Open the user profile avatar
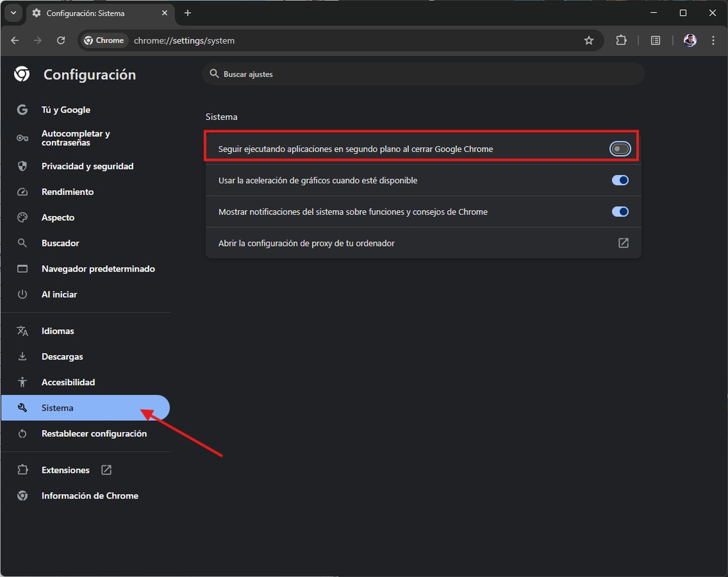This screenshot has height=577, width=728. [x=690, y=41]
